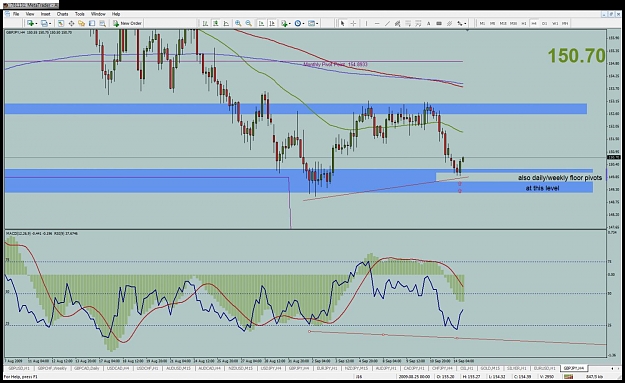
Task: Open the Tools menu
Action: pyautogui.click(x=80, y=14)
